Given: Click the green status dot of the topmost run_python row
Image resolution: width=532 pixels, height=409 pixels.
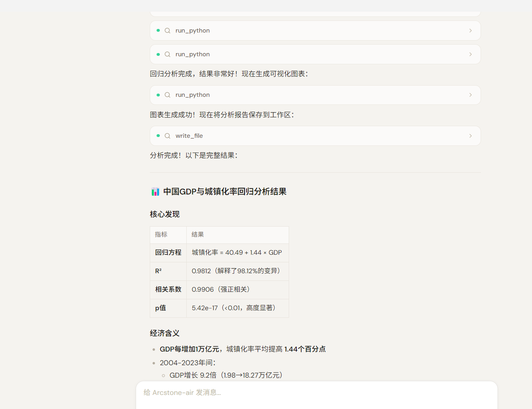Looking at the screenshot, I should 158,31.
